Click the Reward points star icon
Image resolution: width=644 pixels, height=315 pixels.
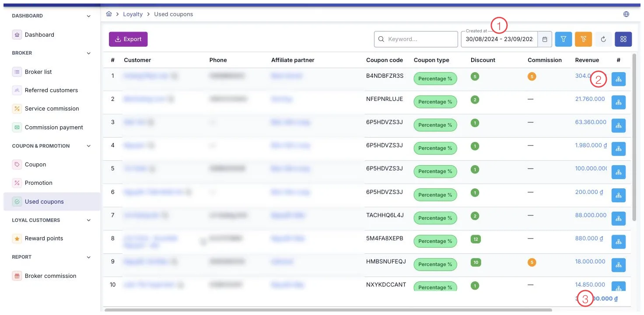pyautogui.click(x=17, y=239)
